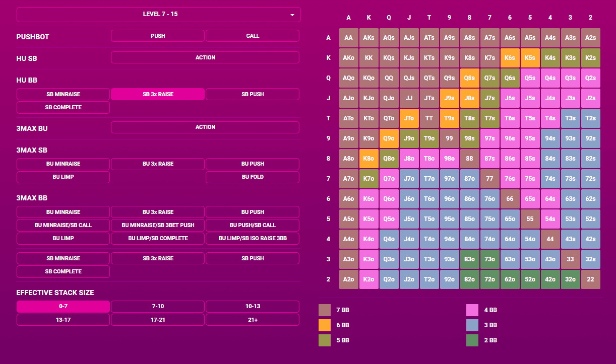Select CALL in the Pushbot row
The image size is (616, 364).
tap(253, 36)
